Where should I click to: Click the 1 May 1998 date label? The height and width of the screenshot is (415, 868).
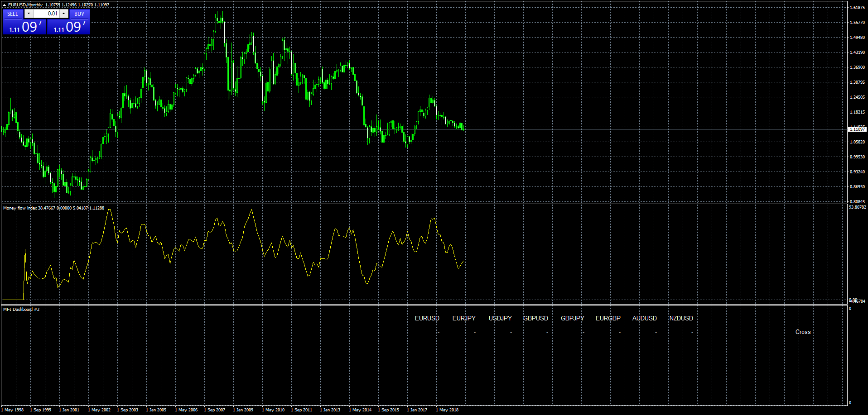click(x=12, y=410)
